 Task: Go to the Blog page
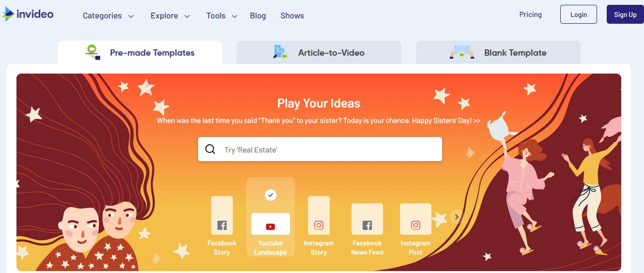258,15
